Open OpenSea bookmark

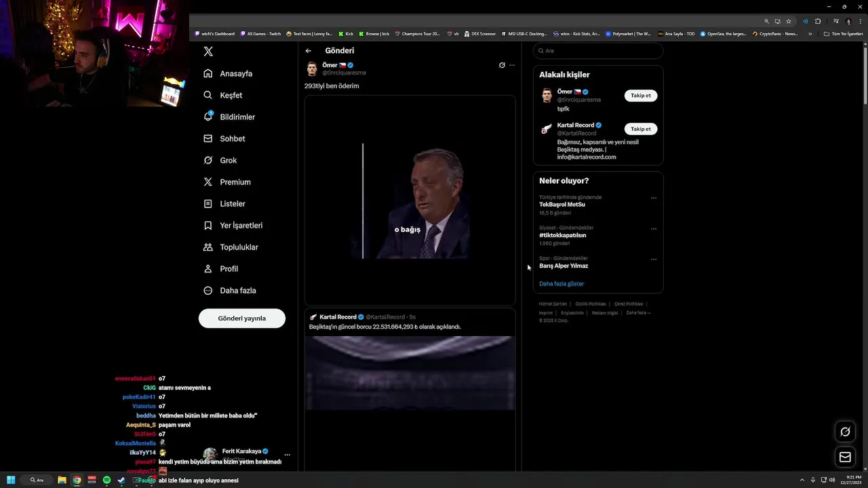click(x=723, y=33)
